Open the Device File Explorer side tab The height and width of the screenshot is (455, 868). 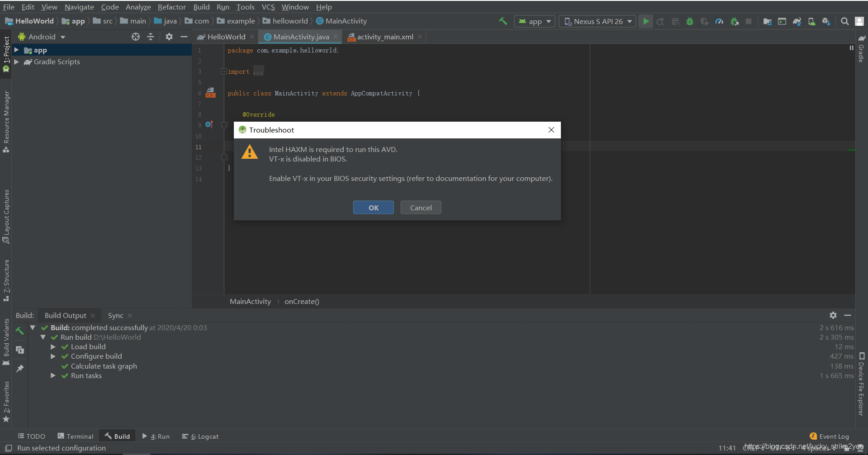(861, 384)
